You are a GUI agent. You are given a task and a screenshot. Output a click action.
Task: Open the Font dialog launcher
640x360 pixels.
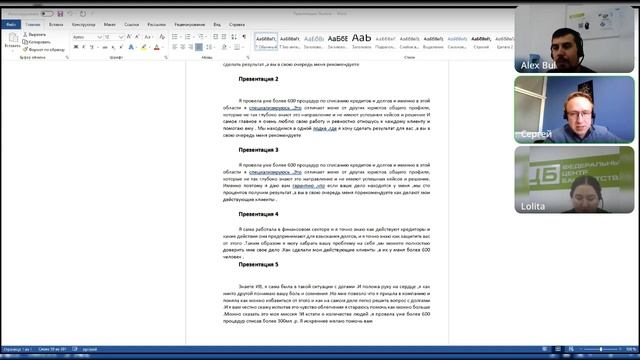click(166, 58)
